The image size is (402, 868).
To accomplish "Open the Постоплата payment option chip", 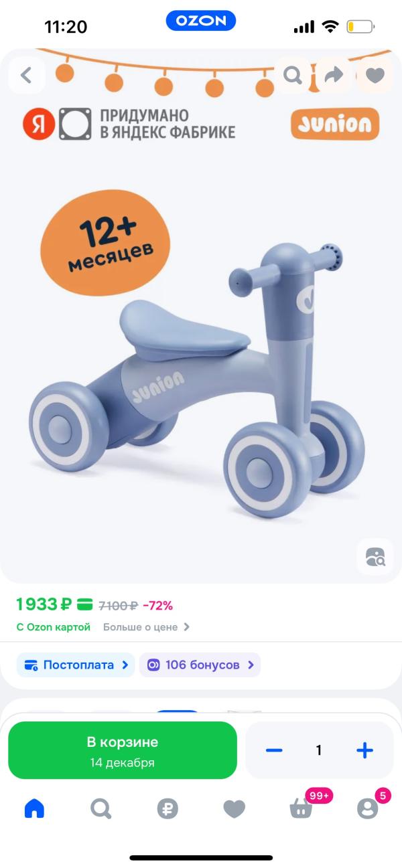I will point(76,665).
